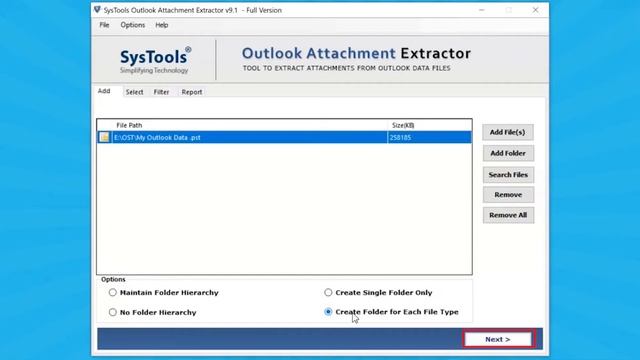Click the Next > button
The width and height of the screenshot is (640, 360).
pos(498,339)
